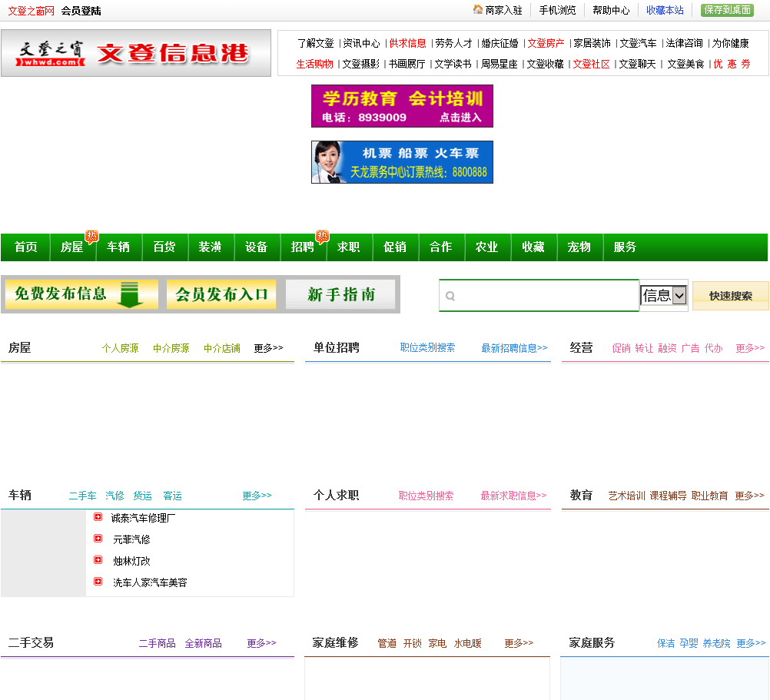
Task: Open the 服务 navigation tab
Action: click(x=626, y=247)
